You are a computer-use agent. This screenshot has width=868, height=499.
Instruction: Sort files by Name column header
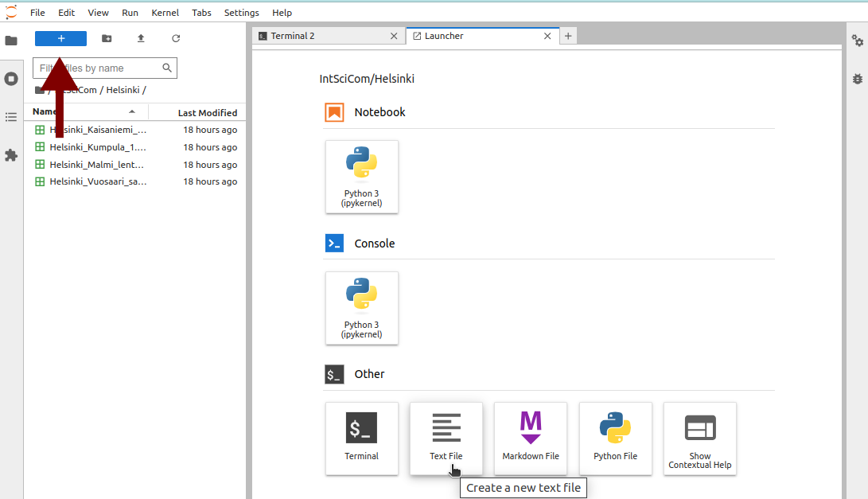tap(86, 111)
